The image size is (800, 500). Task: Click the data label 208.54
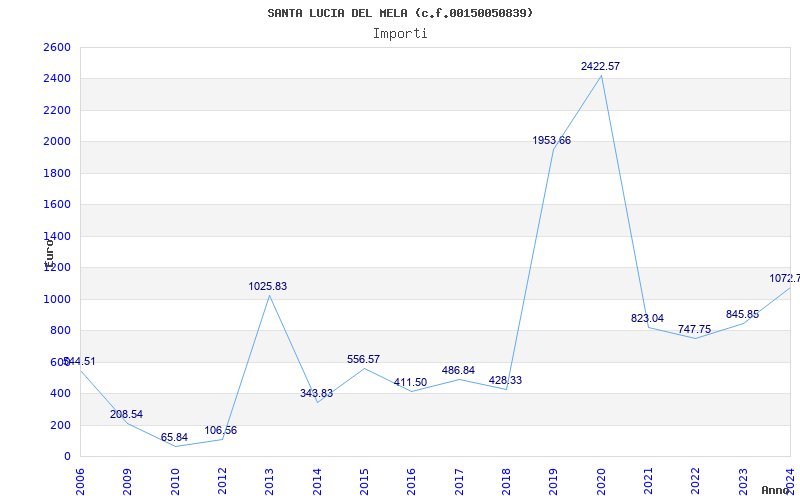coord(126,414)
